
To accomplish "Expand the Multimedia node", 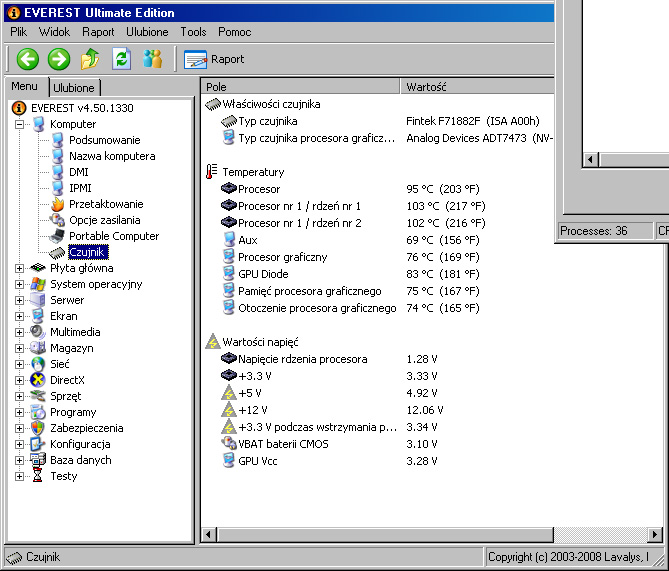I will click(x=19, y=332).
